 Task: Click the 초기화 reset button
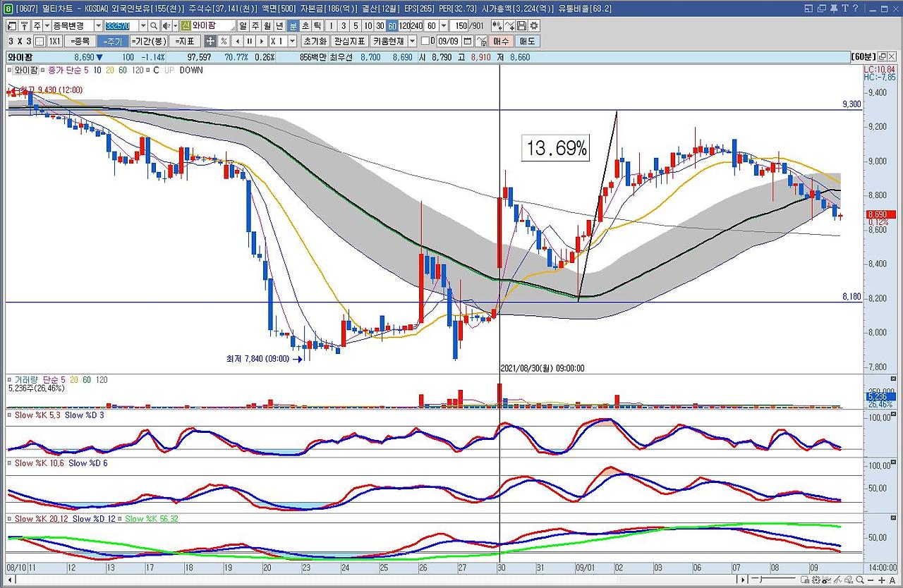(315, 41)
